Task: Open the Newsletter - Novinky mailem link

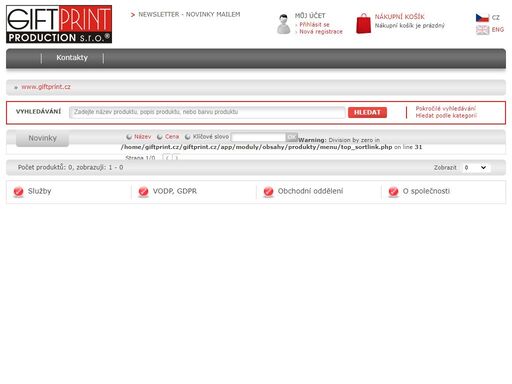Action: (x=189, y=14)
